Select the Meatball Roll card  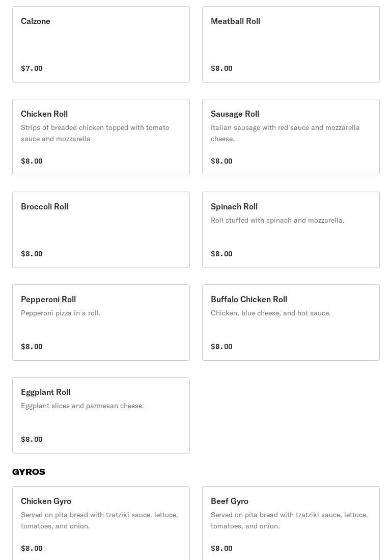pyautogui.click(x=291, y=44)
